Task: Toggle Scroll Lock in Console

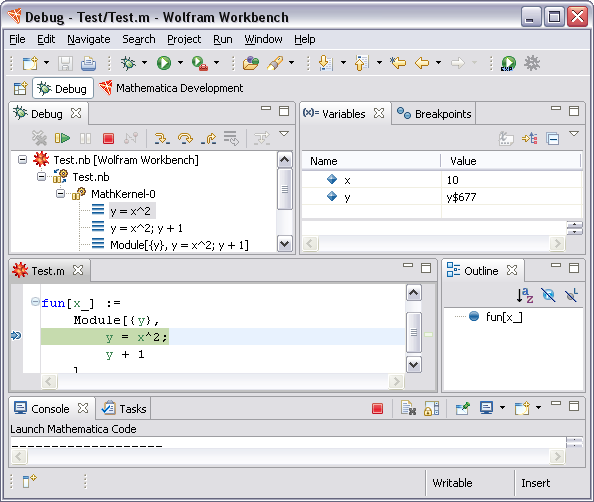Action: pos(431,409)
